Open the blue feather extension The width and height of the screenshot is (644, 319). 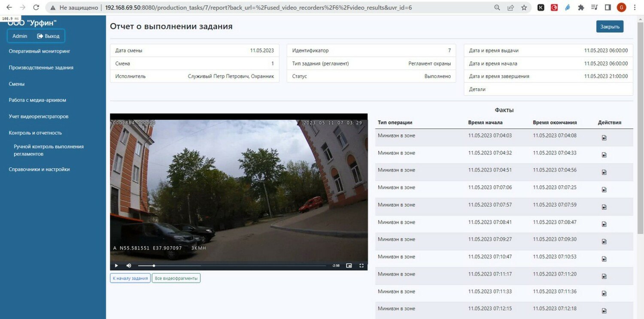tap(568, 7)
